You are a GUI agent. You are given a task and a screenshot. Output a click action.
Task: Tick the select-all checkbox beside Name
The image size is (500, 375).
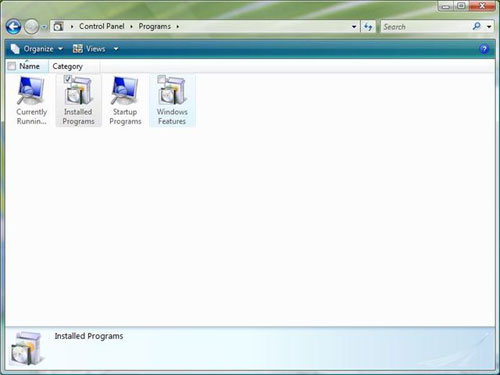click(x=12, y=66)
